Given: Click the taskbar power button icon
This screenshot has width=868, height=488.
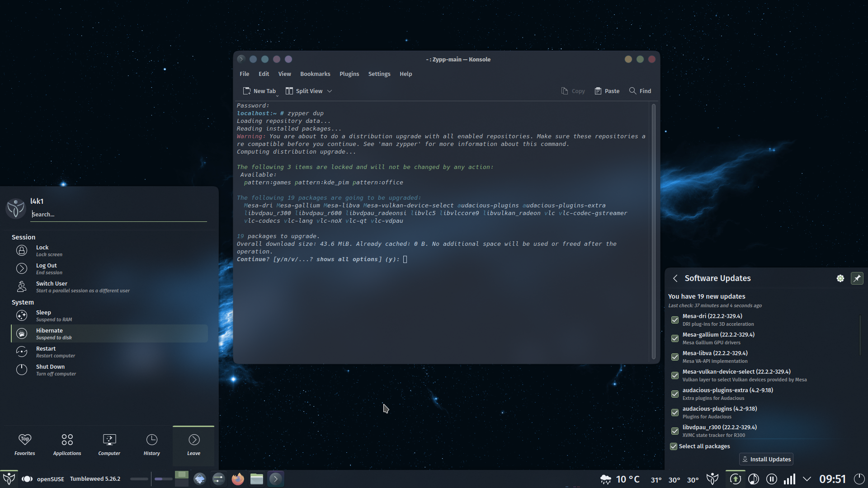Looking at the screenshot, I should tap(859, 479).
